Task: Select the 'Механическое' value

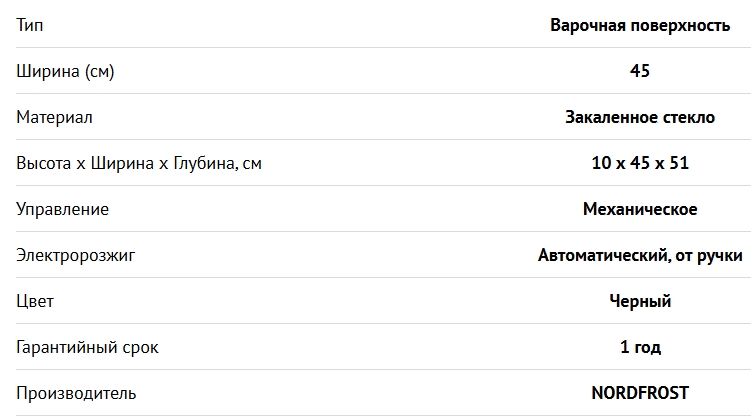Action: [640, 209]
